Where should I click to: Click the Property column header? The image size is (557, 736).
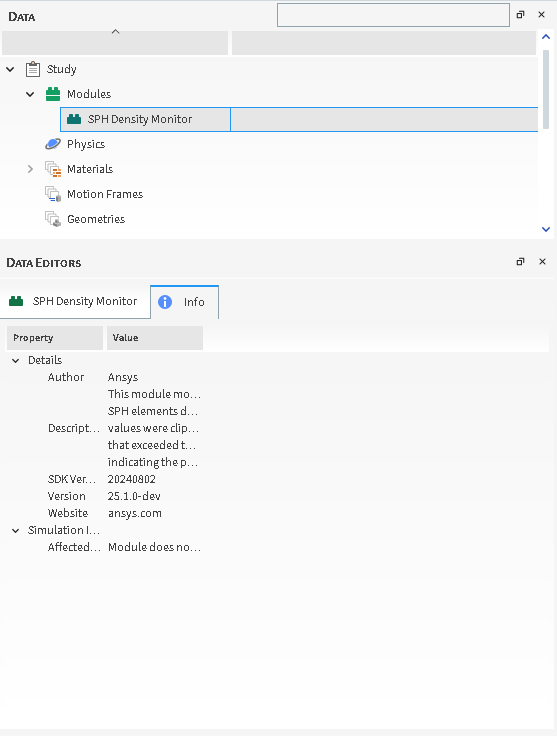(54, 338)
